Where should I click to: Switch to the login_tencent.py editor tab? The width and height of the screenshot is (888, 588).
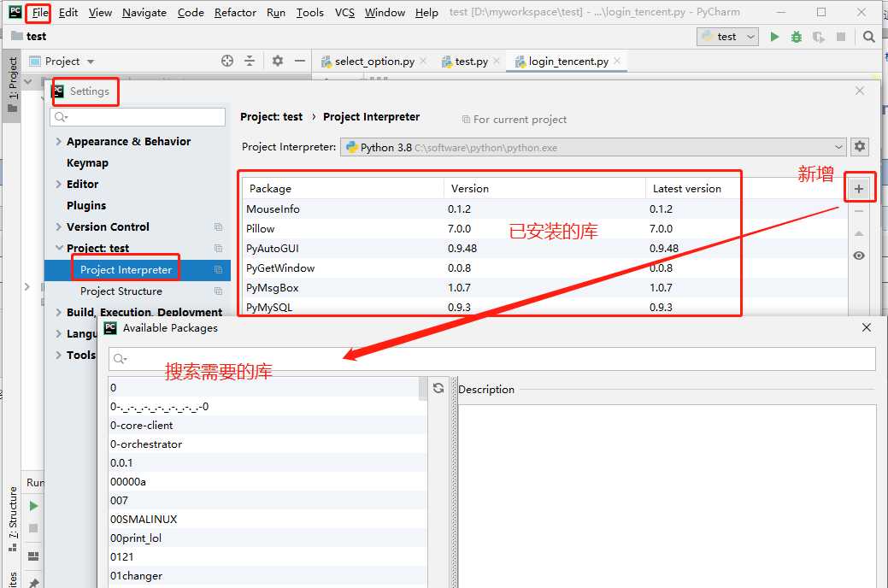pos(568,62)
